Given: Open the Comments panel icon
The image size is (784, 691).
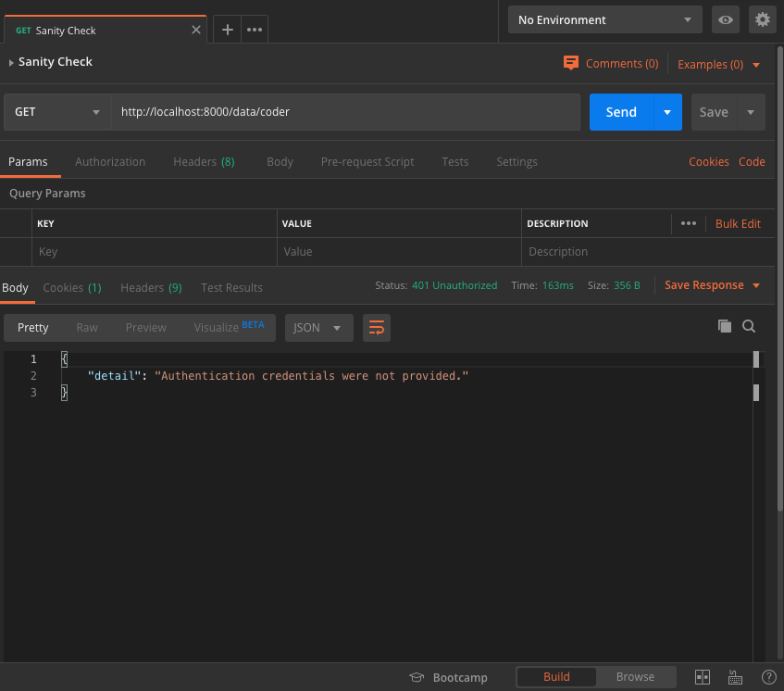Looking at the screenshot, I should [570, 63].
